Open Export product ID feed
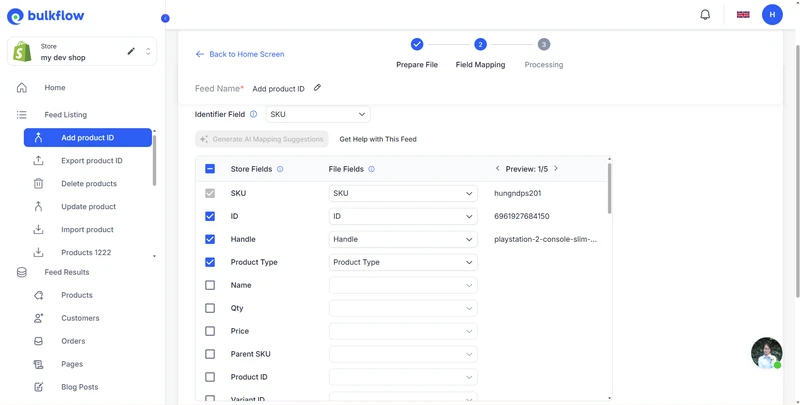 coord(92,161)
